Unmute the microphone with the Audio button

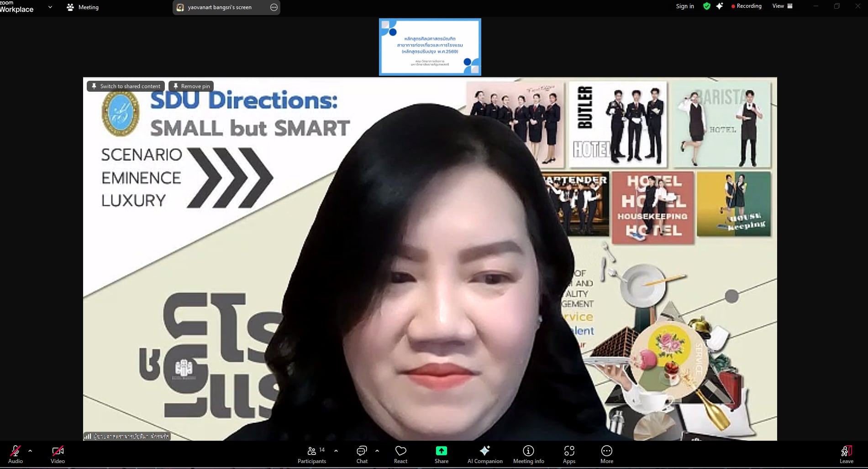pos(15,454)
